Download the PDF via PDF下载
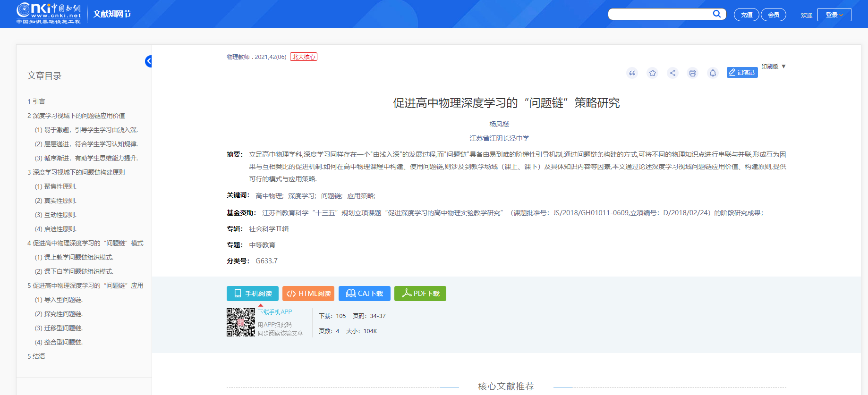Viewport: 868px width, 395px height. click(420, 294)
